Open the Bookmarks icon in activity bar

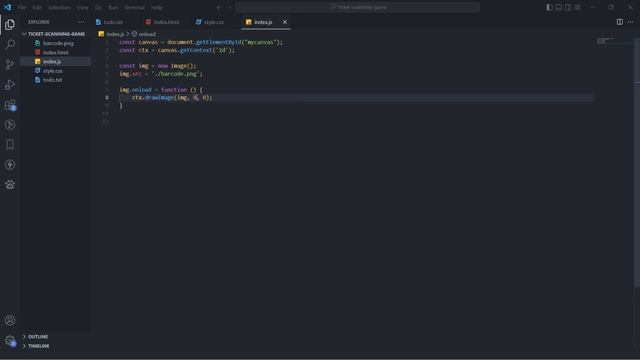[10, 144]
